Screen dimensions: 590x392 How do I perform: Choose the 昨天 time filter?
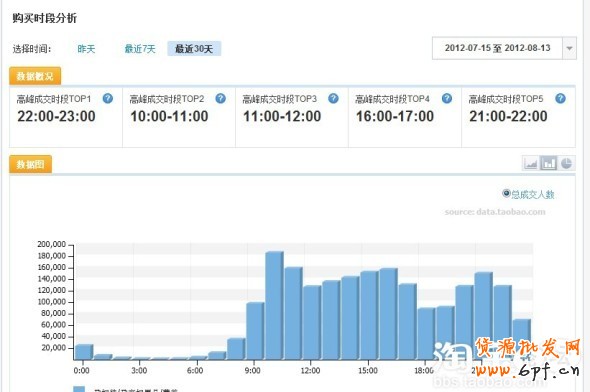(x=86, y=49)
